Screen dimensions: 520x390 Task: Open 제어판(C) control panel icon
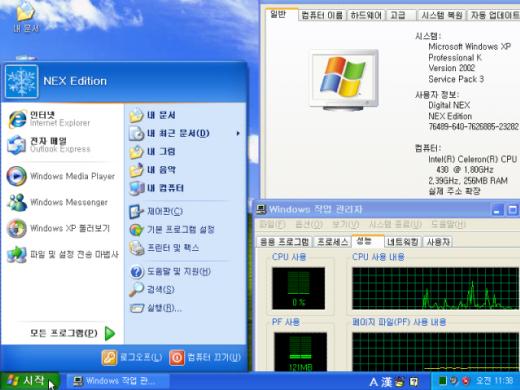tap(136, 211)
